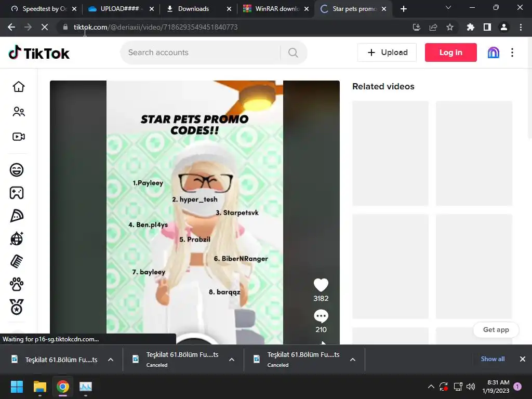The width and height of the screenshot is (532, 399).
Task: Close the Star pets promo tab
Action: (384, 9)
